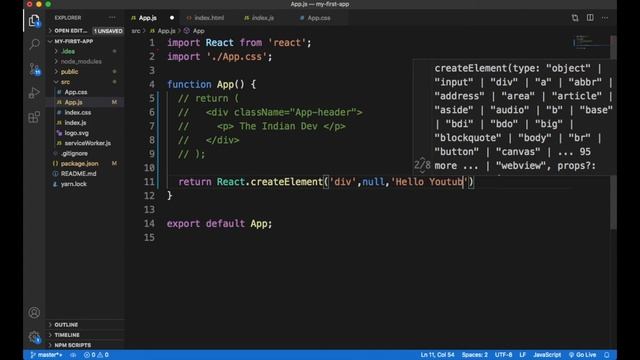Open changes icon in editor toolbar
640x360 pixels.
(575, 18)
